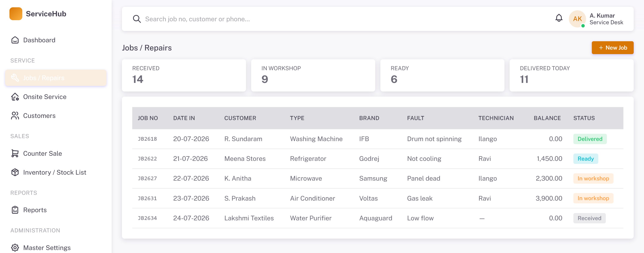Sort by BALANCE column header
Image resolution: width=644 pixels, height=253 pixels.
pyautogui.click(x=547, y=118)
